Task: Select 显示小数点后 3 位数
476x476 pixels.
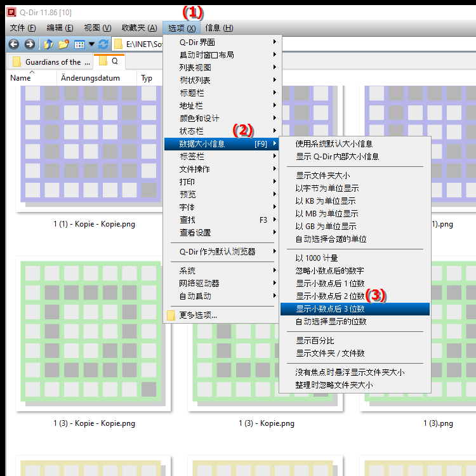Action: point(355,309)
